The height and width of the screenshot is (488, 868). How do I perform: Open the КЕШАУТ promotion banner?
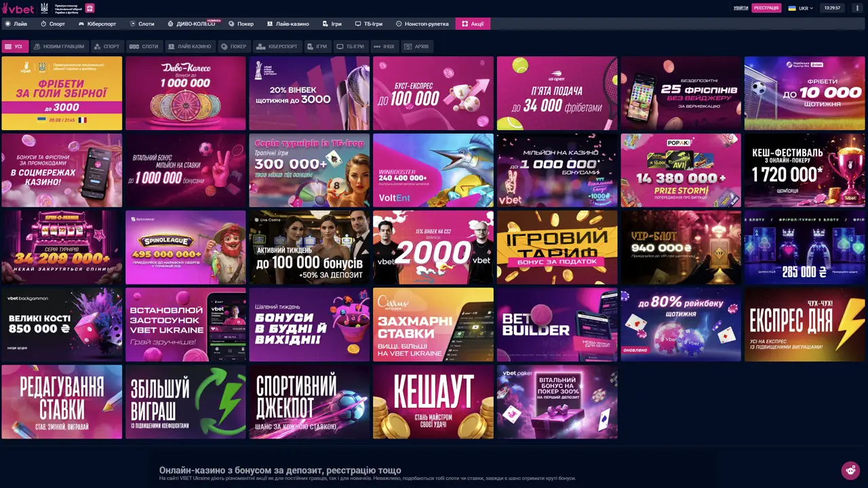(x=433, y=402)
